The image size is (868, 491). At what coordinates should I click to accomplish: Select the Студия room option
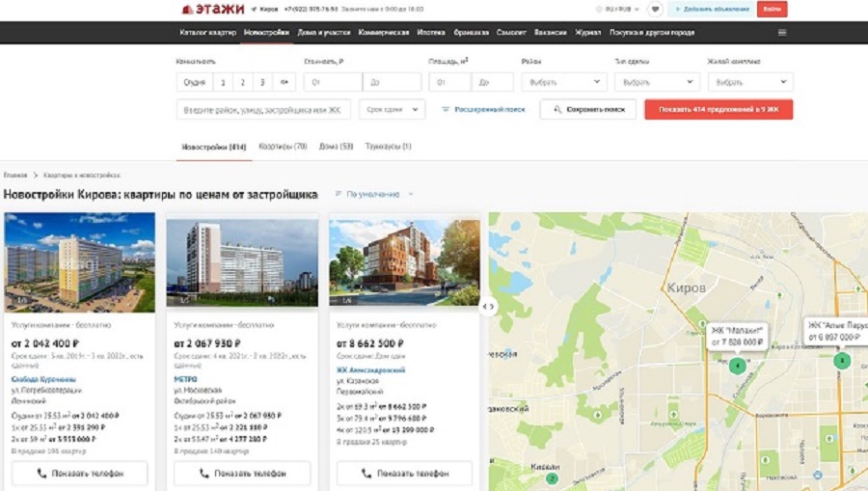(x=195, y=83)
